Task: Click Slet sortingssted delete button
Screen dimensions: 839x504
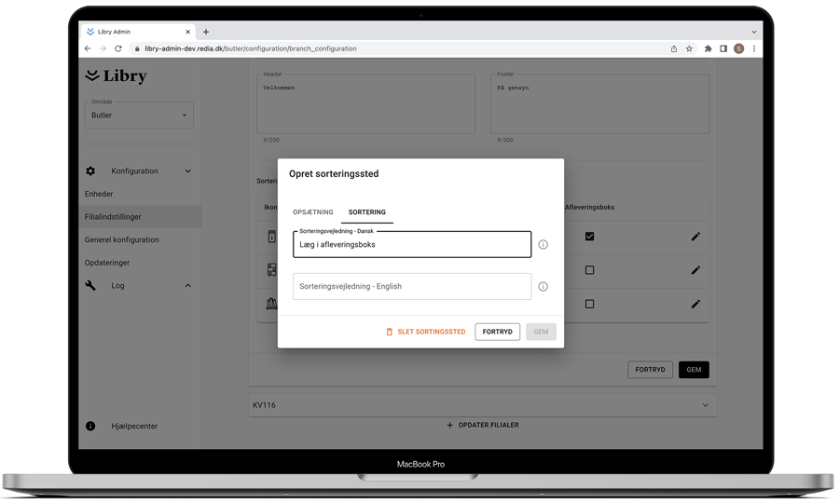Action: click(x=426, y=332)
